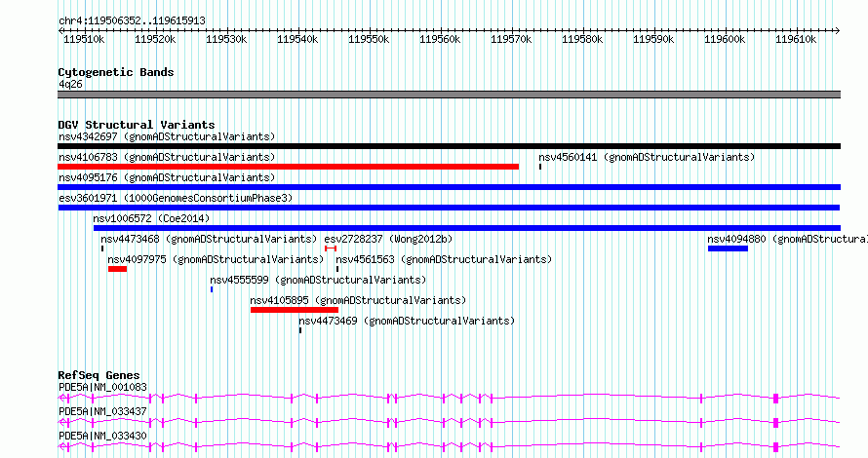This screenshot has width=868, height=458.
Task: Click the nsv4097975 variant label
Action: pos(216,259)
